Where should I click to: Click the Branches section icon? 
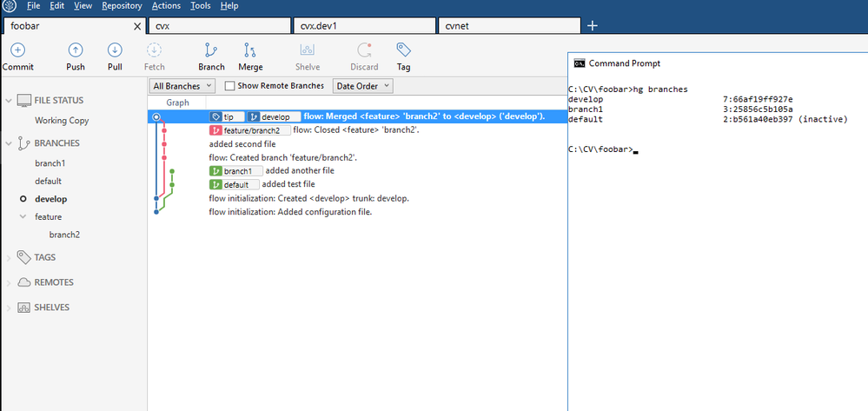(23, 143)
